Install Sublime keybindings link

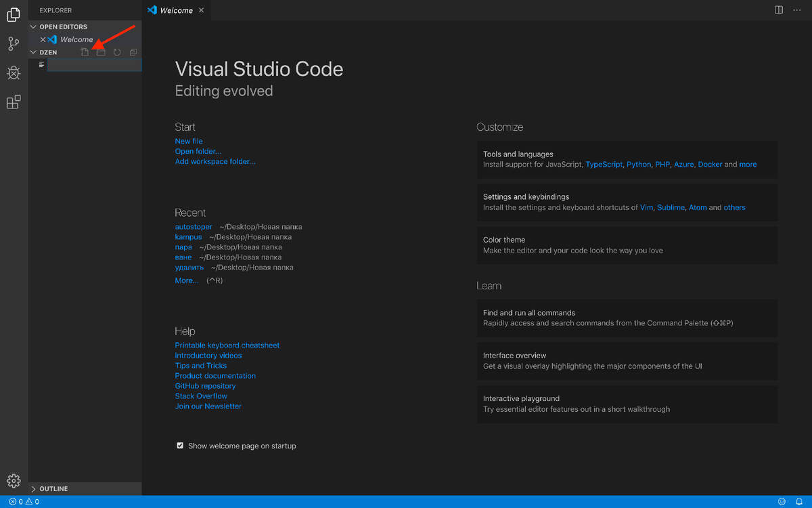point(671,207)
